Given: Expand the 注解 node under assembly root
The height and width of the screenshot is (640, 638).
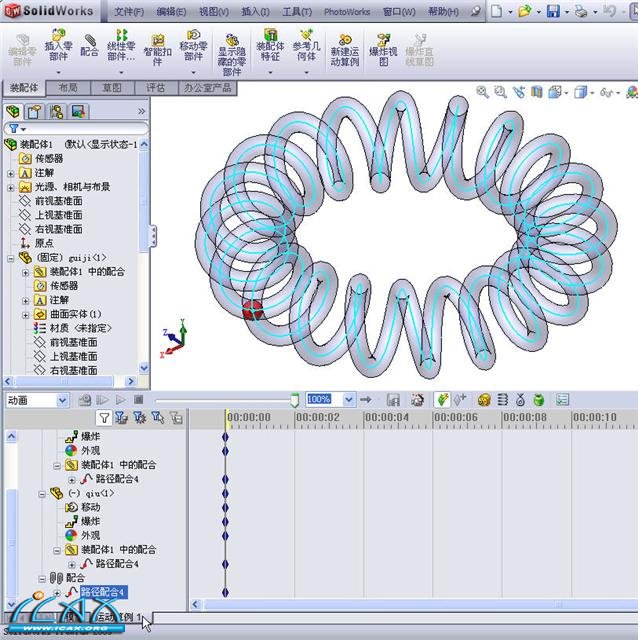Looking at the screenshot, I should pos(11,173).
